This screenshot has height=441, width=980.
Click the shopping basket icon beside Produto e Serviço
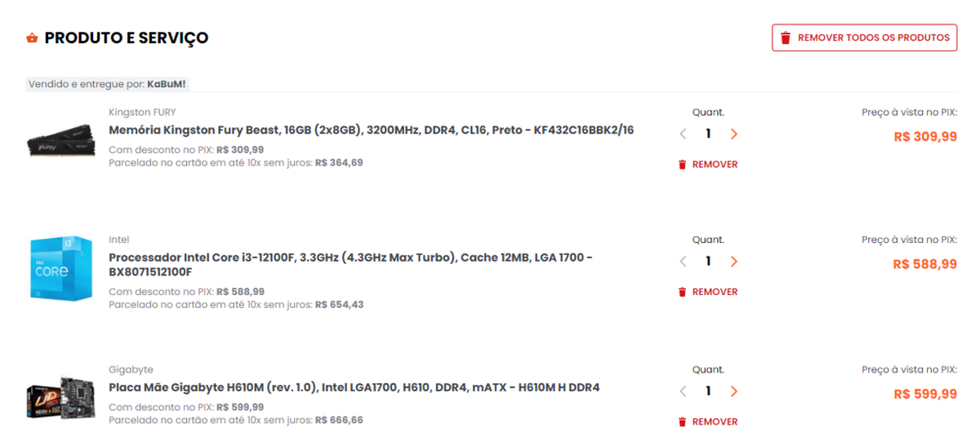tap(32, 38)
